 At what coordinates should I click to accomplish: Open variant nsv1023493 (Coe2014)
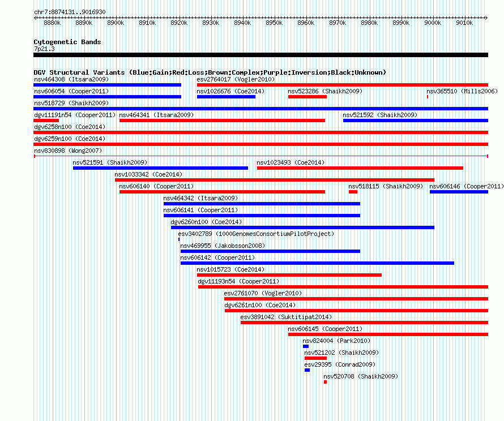coord(291,162)
